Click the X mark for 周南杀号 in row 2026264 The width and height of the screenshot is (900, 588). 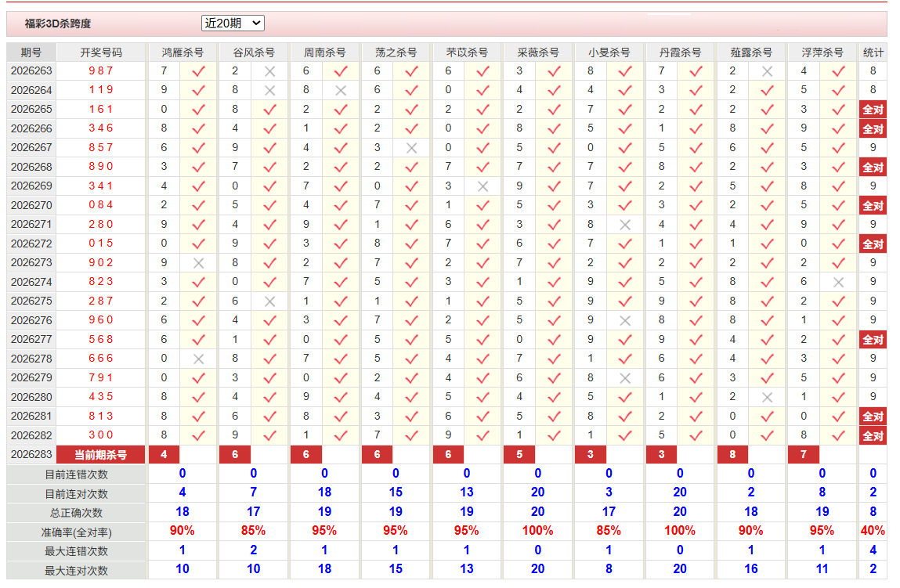point(341,91)
